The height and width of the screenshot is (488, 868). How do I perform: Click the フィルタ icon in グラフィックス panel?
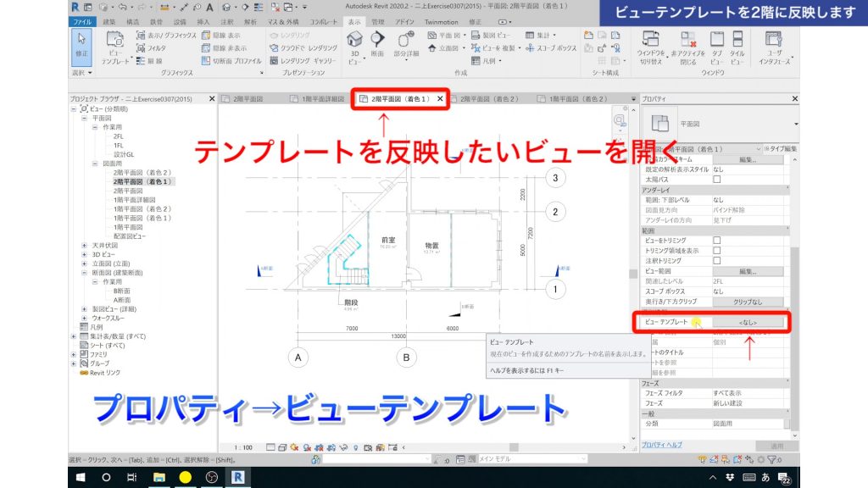(140, 47)
